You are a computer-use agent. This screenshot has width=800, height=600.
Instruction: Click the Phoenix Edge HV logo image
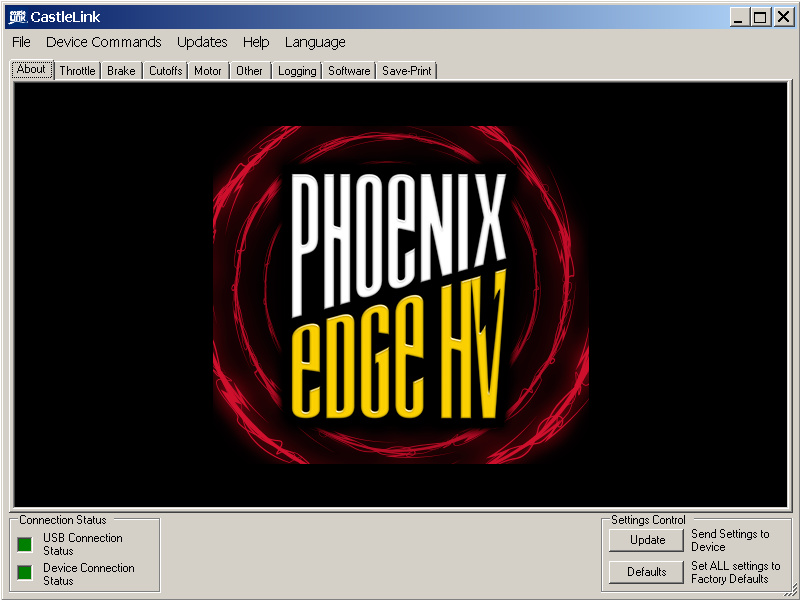[401, 295]
